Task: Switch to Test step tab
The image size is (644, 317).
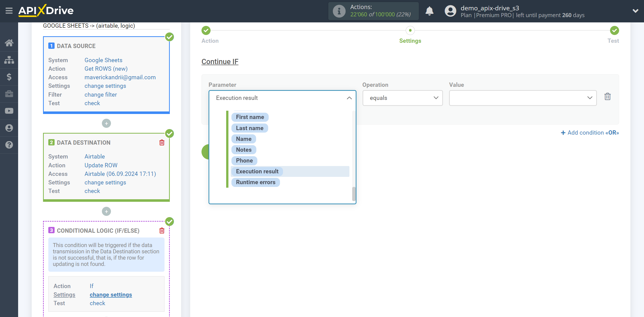Action: pos(613,41)
